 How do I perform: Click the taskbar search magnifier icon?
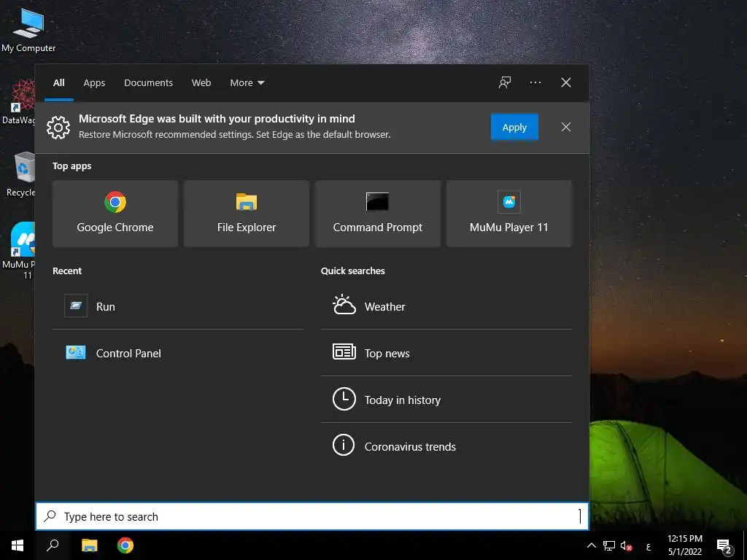click(x=53, y=545)
